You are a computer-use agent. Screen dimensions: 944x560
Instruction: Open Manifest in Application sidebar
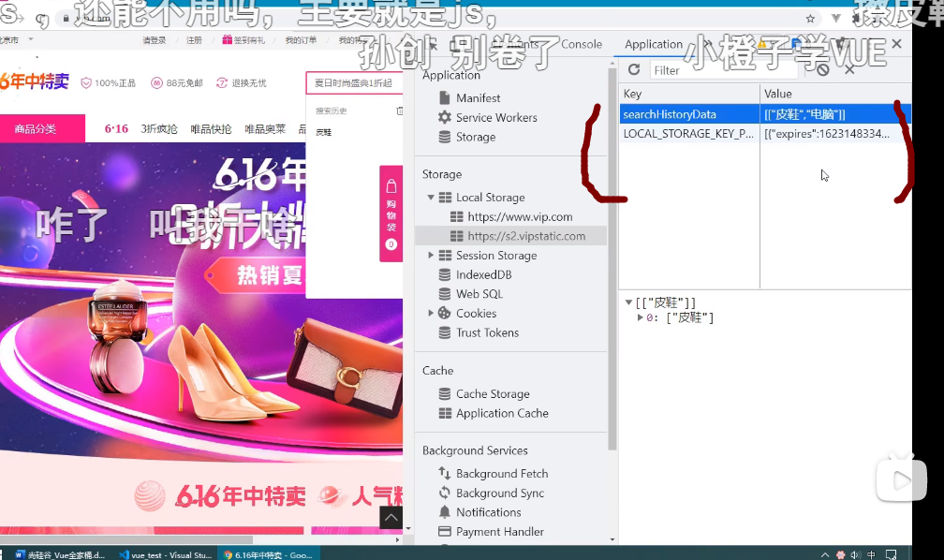click(478, 98)
